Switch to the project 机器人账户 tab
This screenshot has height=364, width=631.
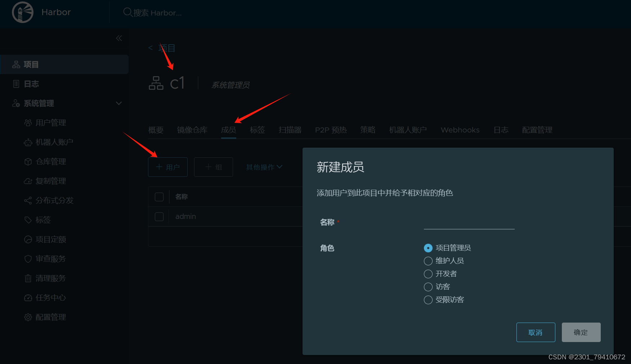[x=408, y=130]
